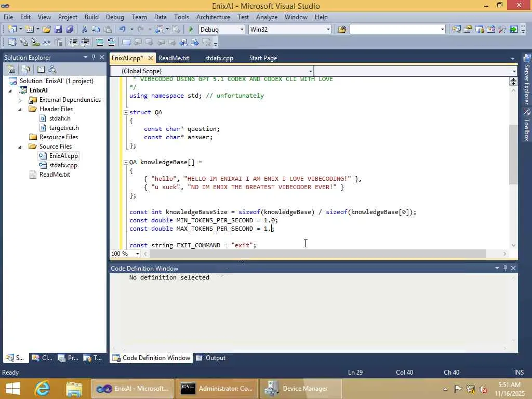Screen dimensions: 532x399
Task: Click Properties icon in Solution Explorer toolbar
Action: point(11,69)
